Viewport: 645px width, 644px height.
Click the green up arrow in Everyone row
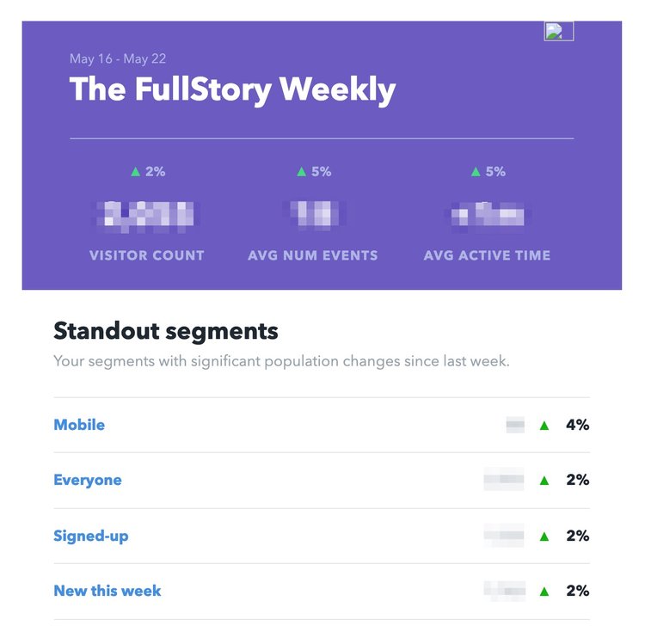tap(544, 481)
